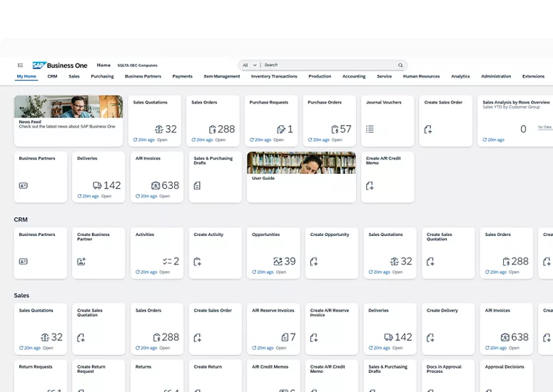
Task: Click the Purchase Orders document icon
Action: click(x=335, y=129)
